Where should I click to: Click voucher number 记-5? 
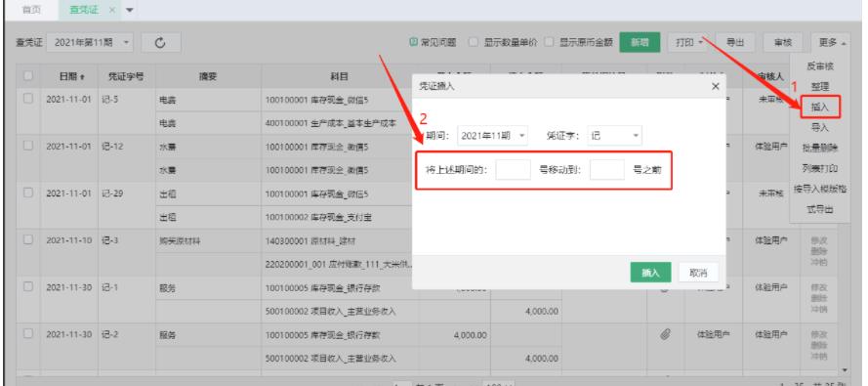tap(110, 99)
